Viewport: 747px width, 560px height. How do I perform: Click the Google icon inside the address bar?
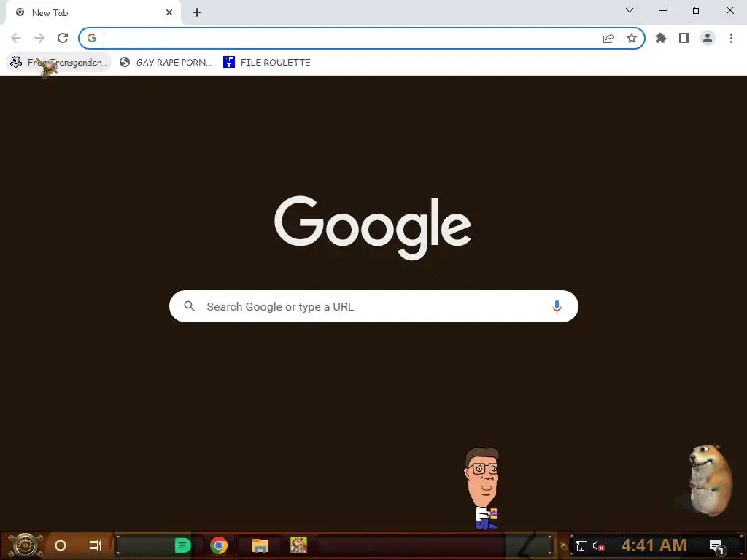point(92,38)
